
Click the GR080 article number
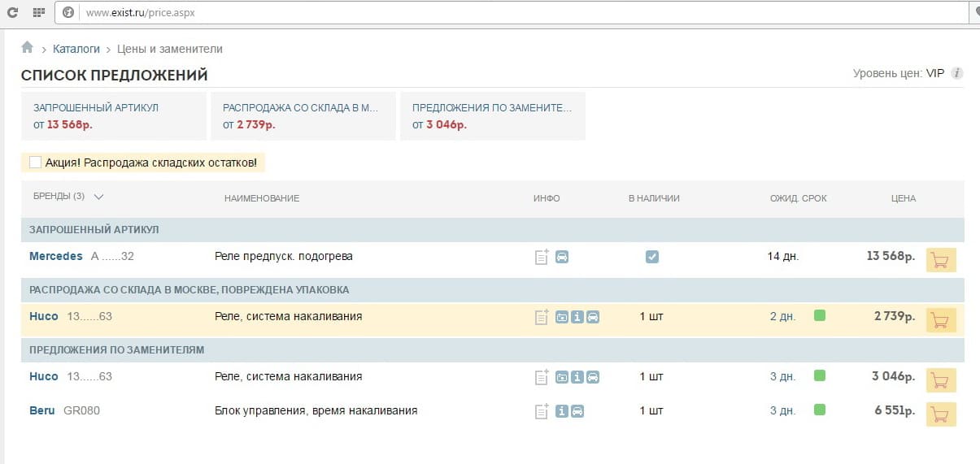tap(81, 410)
